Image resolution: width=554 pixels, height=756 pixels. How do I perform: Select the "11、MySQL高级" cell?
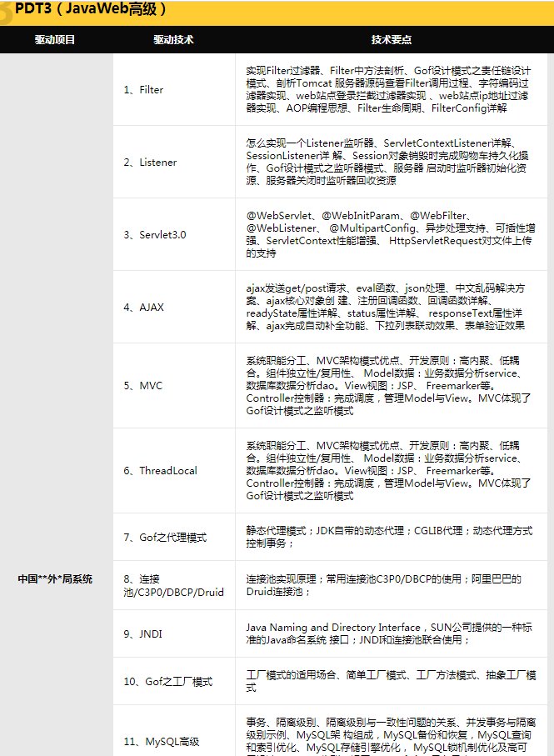(162, 741)
